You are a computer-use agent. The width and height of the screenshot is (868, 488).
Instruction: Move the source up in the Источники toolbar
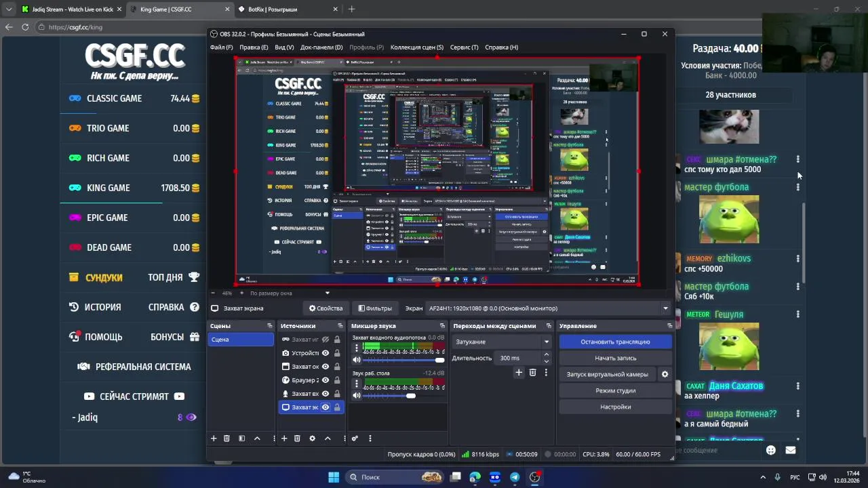click(328, 439)
